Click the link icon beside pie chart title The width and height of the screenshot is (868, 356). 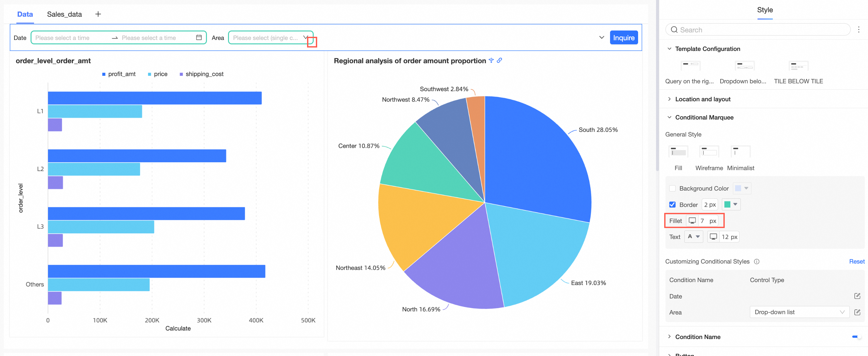(500, 60)
